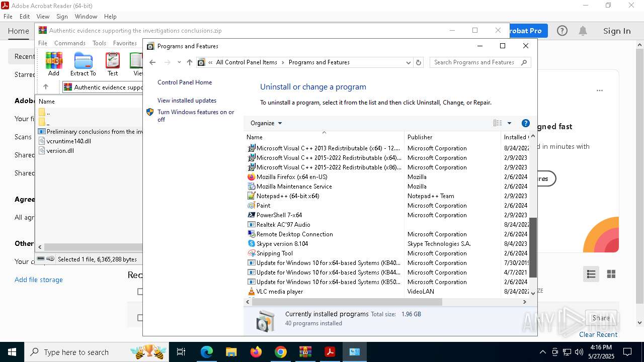Select Skype version 8.104 entry
Viewport: 644px width, 362px height.
[x=282, y=244]
